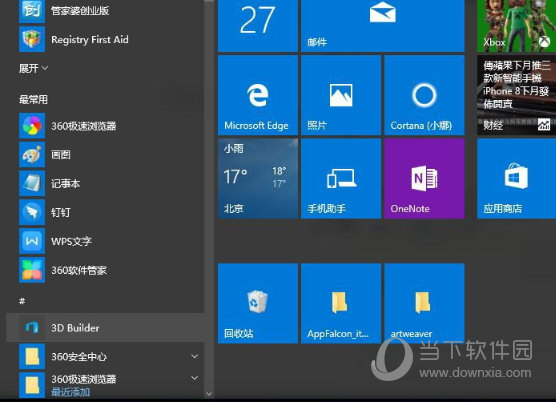Screen dimensions: 556x402
Task: Click the WPS文字 label text
Action: (x=71, y=241)
